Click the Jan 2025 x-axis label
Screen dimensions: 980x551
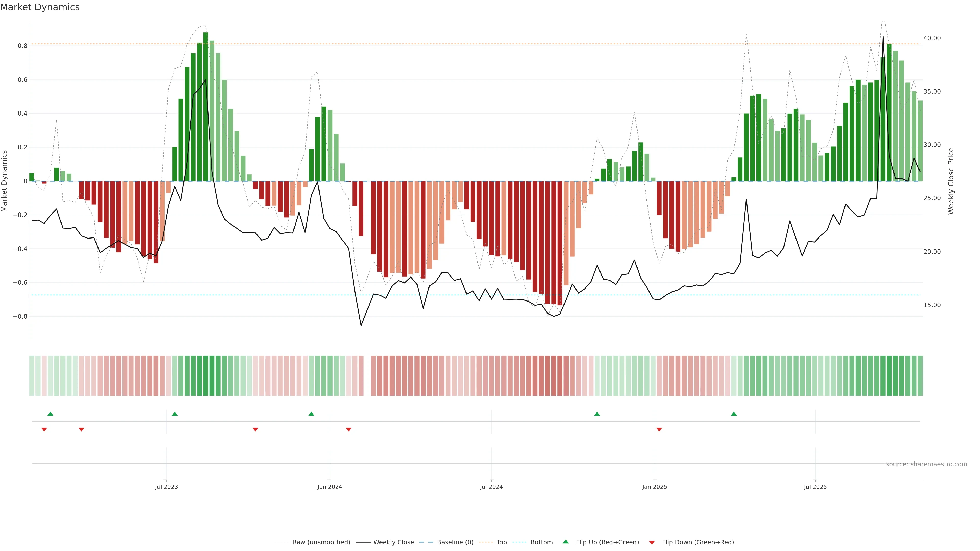pyautogui.click(x=654, y=487)
